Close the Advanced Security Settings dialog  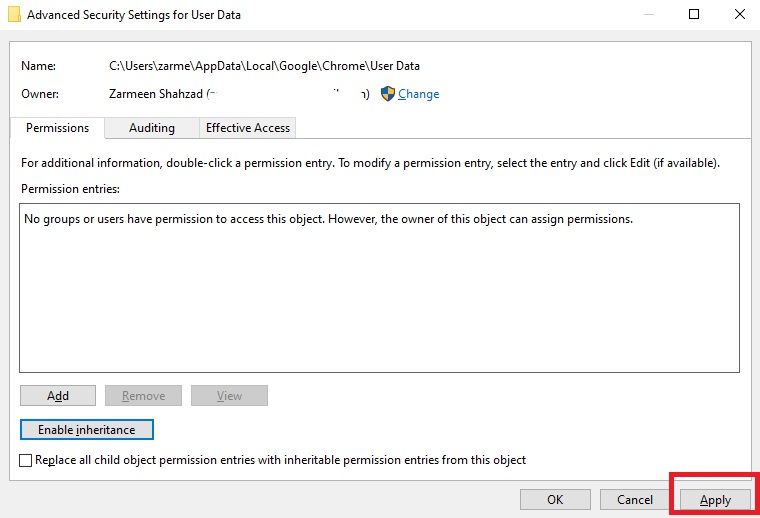point(738,14)
